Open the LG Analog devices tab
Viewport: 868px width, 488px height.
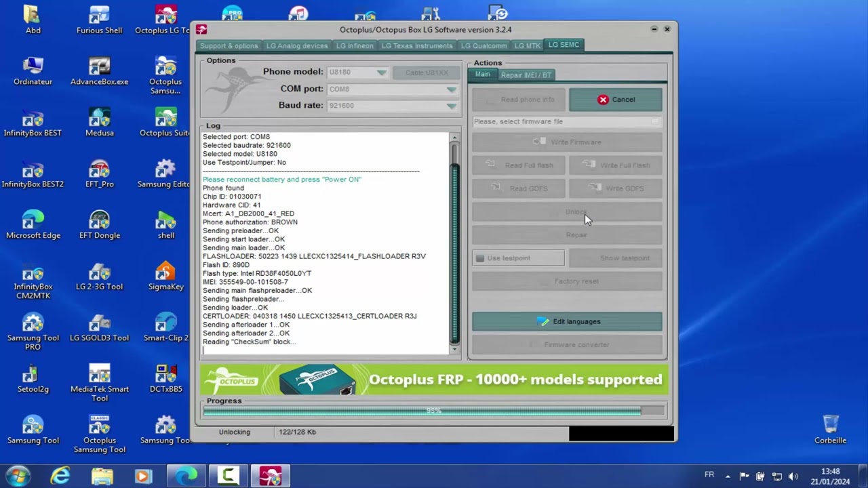297,45
